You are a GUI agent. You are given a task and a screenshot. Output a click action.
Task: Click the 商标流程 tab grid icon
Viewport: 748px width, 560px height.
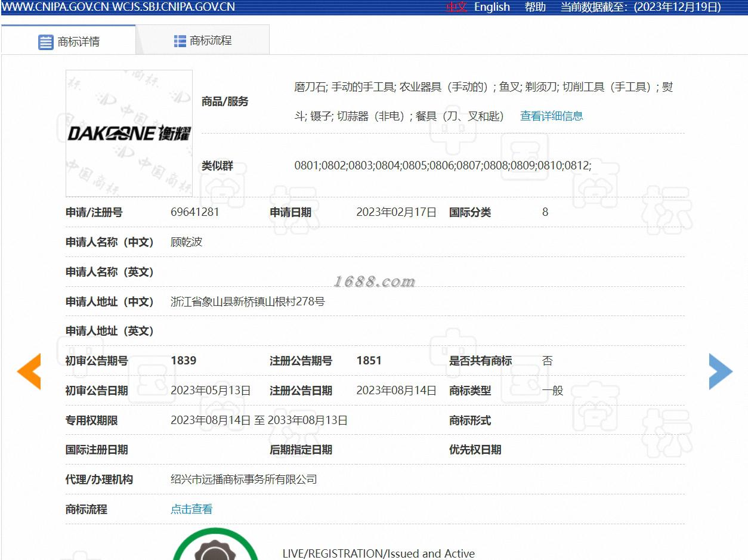180,41
